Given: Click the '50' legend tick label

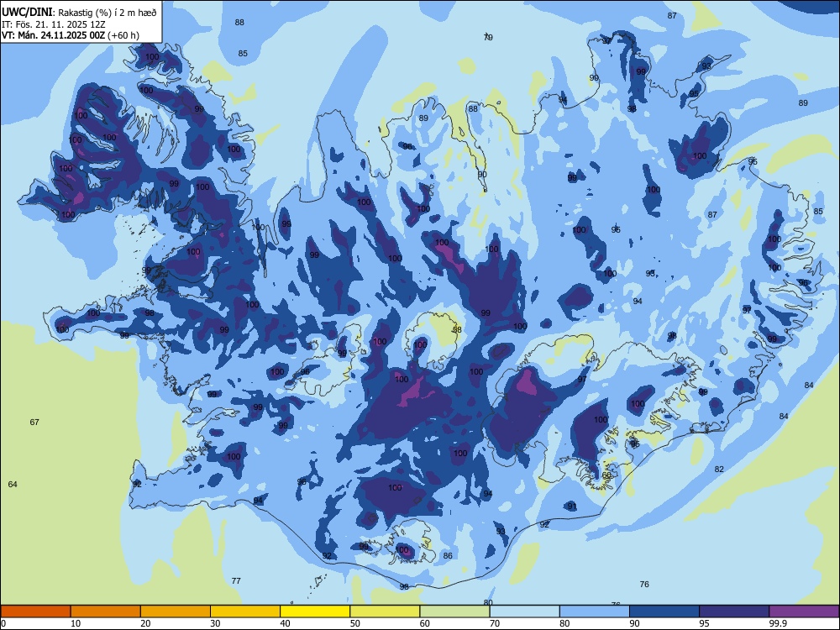Looking at the screenshot, I should (355, 623).
